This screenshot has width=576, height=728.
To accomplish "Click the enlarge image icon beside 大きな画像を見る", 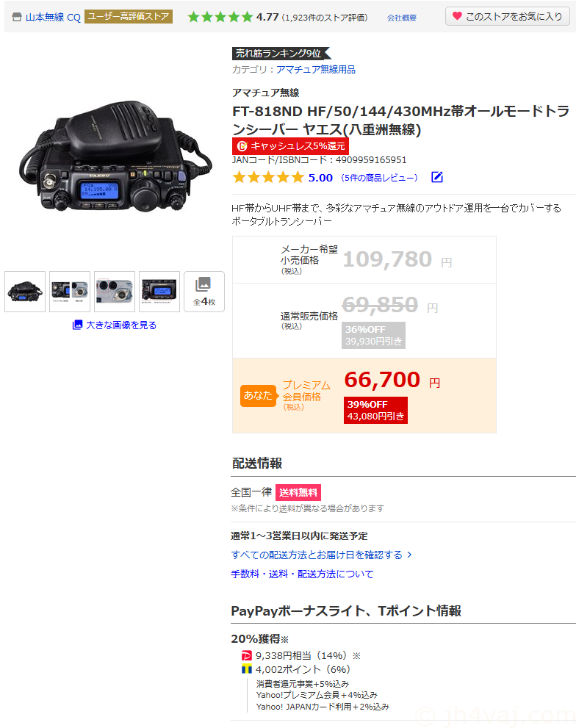I will click(78, 325).
